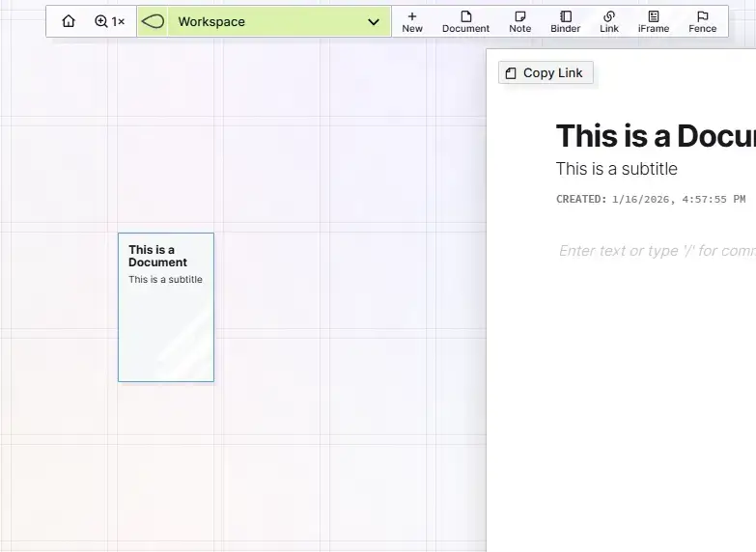The image size is (756, 552).
Task: Click the zoom 1× magnifier control
Action: [x=109, y=21]
